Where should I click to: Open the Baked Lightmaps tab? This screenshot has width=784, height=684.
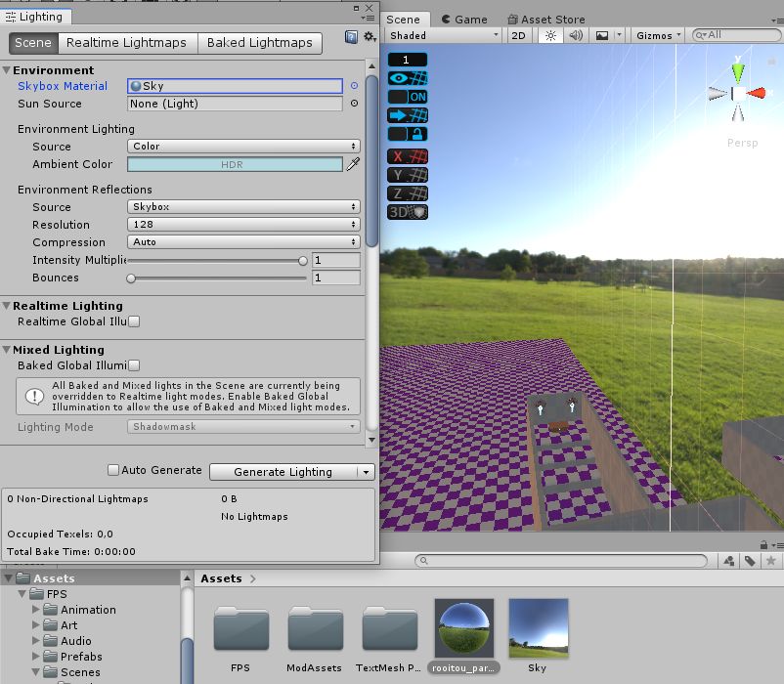click(262, 43)
